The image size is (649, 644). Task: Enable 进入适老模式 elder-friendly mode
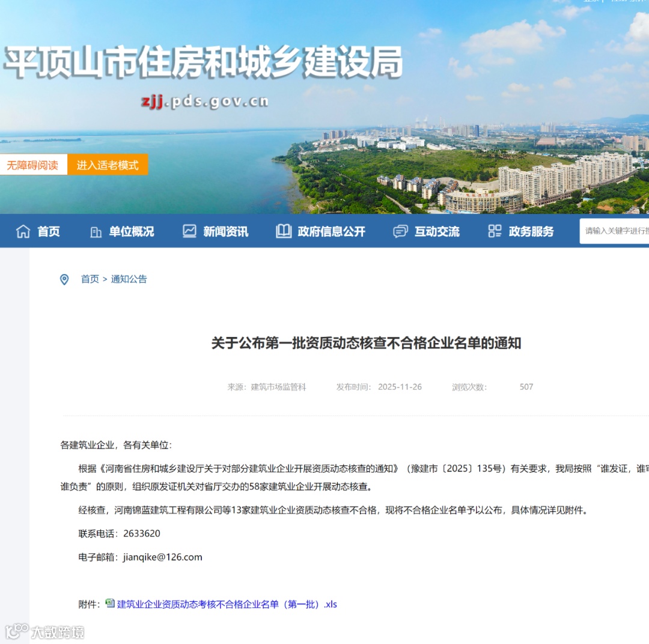tap(108, 165)
